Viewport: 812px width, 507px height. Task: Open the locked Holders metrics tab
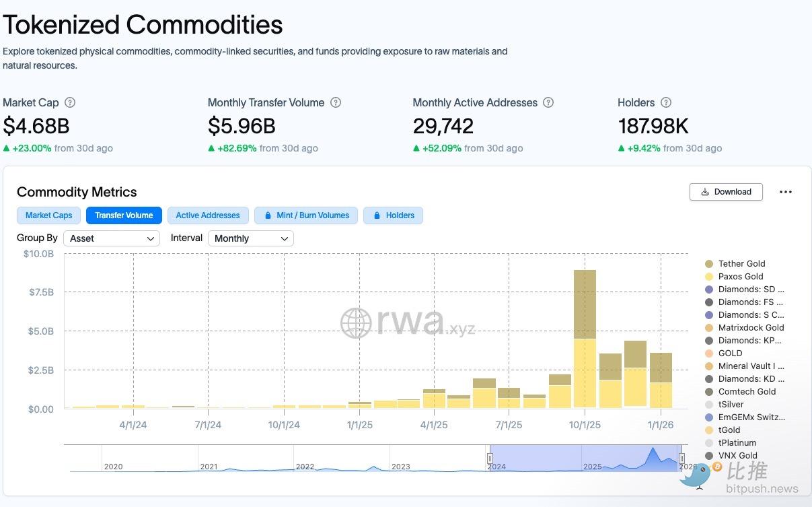point(394,215)
